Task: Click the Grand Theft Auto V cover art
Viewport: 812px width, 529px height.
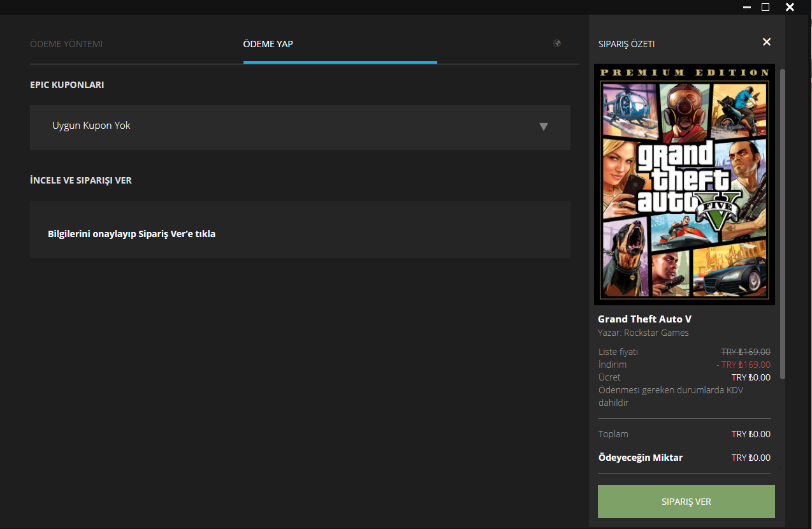Action: [x=684, y=184]
